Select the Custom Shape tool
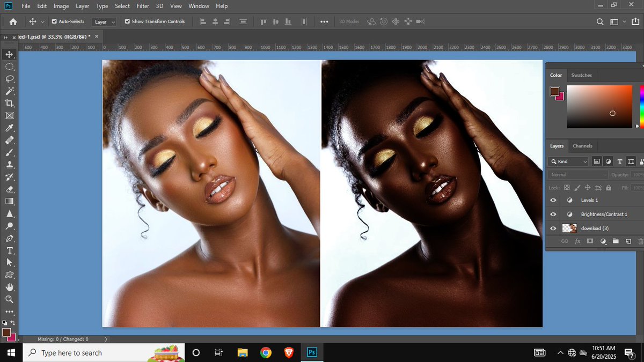Screen dimensions: 644x362 pyautogui.click(x=9, y=275)
